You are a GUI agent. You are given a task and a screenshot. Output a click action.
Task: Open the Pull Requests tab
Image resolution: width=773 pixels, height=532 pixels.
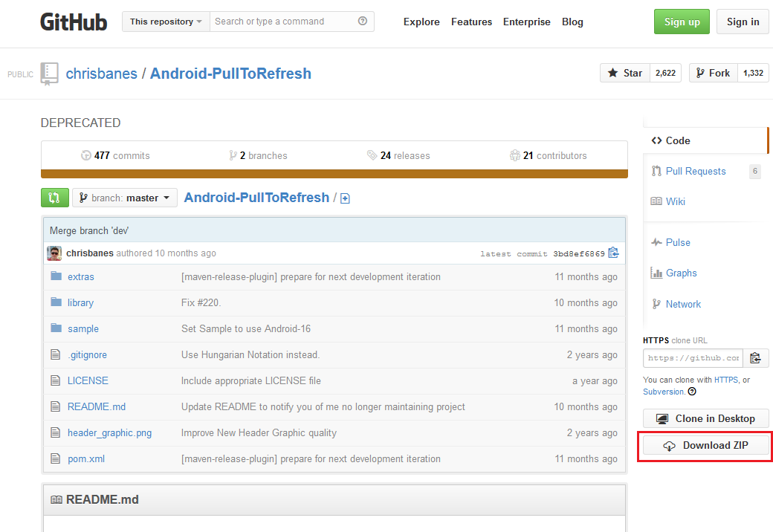[695, 171]
